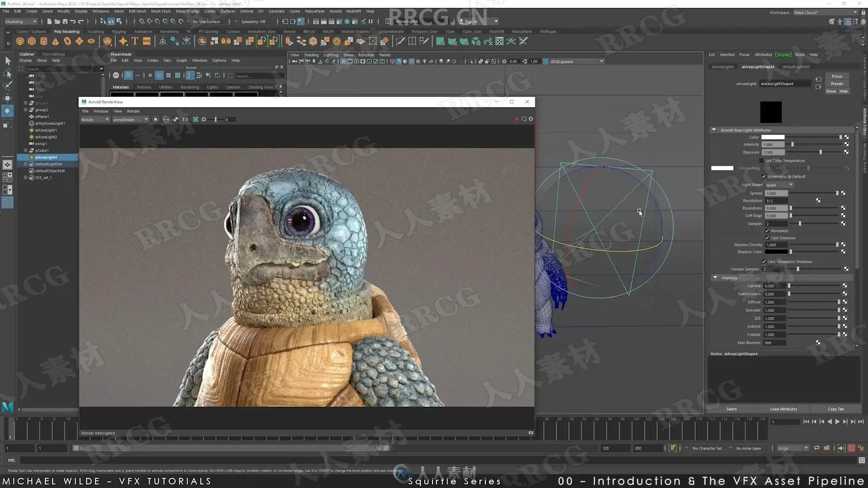
Task: Uncheck the Normalize checkbox
Action: point(767,231)
